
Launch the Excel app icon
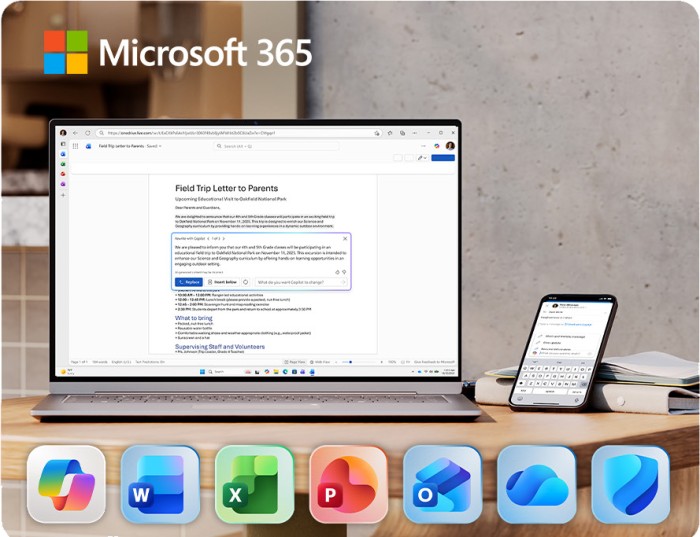254,484
